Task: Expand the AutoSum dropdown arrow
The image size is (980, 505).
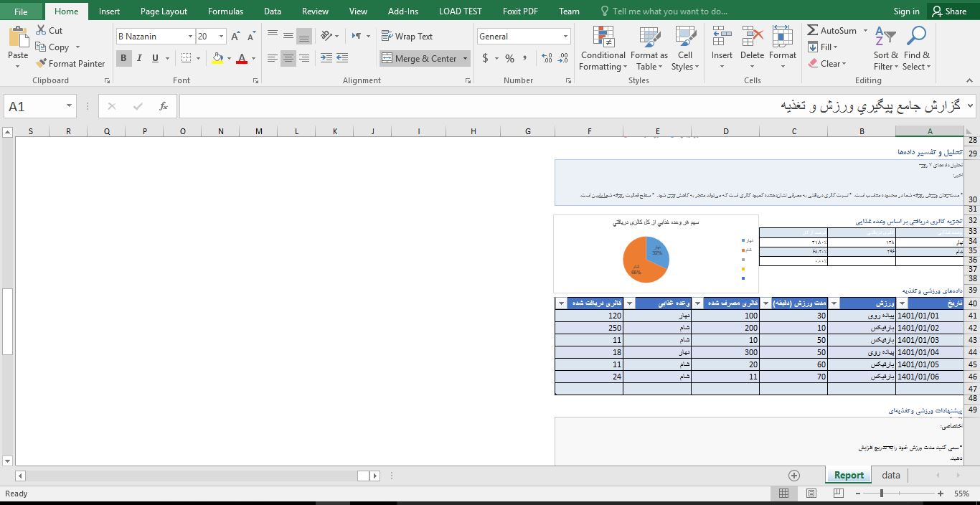Action: coord(865,31)
